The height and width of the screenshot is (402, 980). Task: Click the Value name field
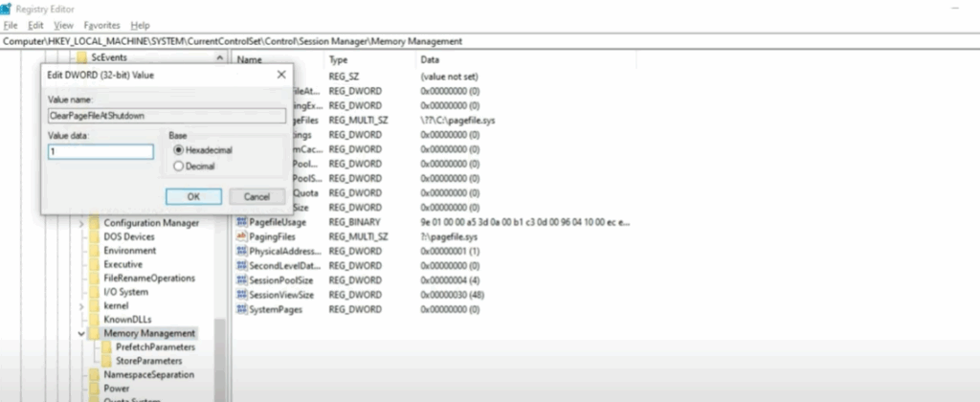click(x=167, y=116)
